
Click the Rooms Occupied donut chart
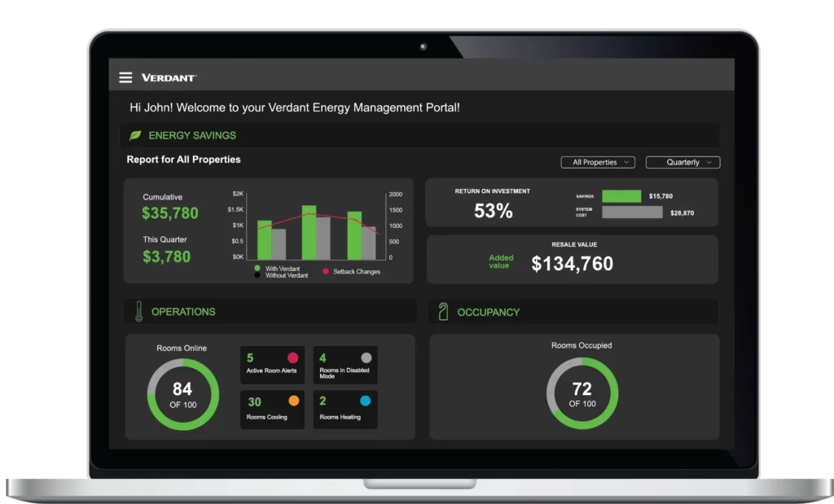click(x=582, y=393)
